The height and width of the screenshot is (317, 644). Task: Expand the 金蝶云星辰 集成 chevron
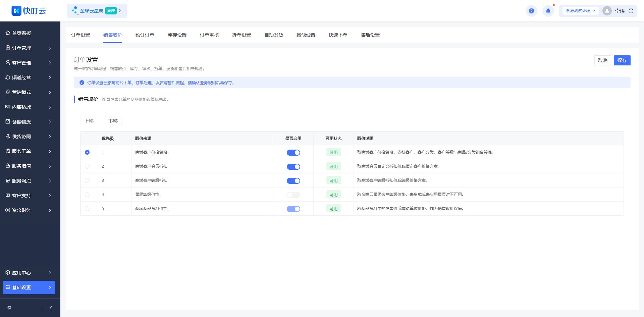(x=120, y=11)
